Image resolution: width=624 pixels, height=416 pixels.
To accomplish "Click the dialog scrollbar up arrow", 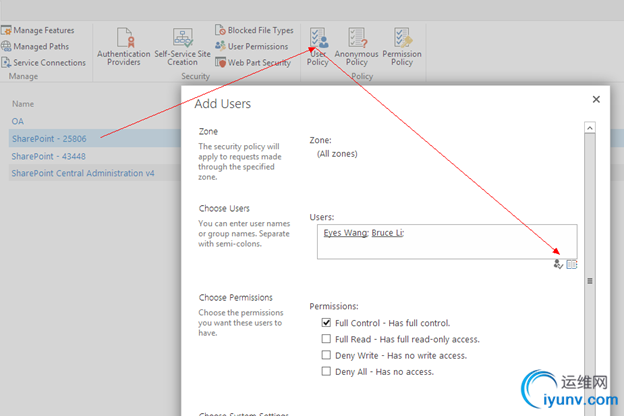I will click(590, 127).
